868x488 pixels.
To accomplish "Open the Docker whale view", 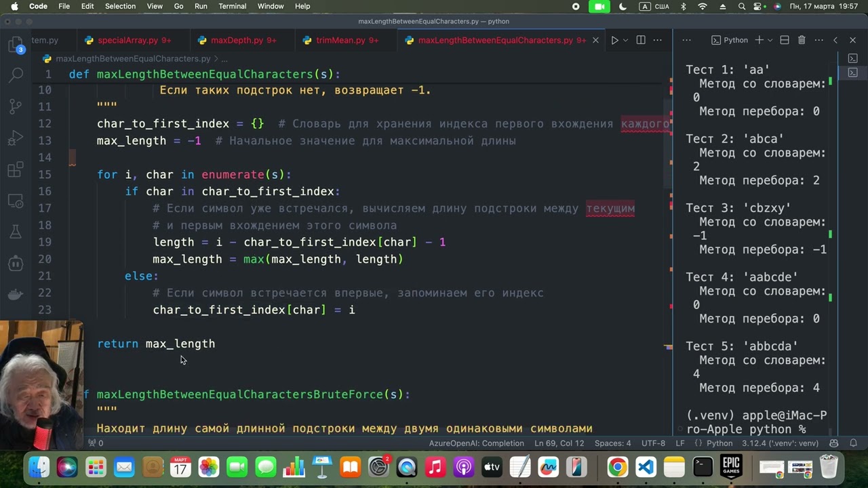I will pos(16,294).
